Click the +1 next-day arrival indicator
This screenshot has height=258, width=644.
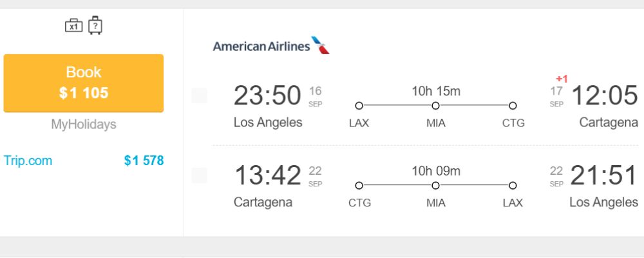562,79
